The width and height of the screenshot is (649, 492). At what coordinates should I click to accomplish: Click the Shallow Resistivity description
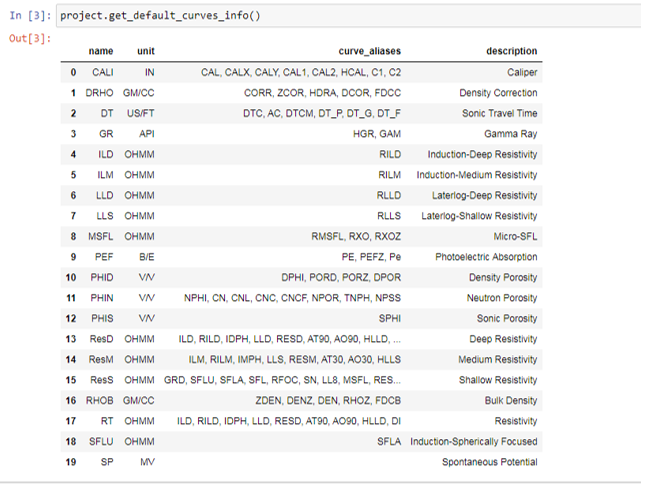(498, 380)
